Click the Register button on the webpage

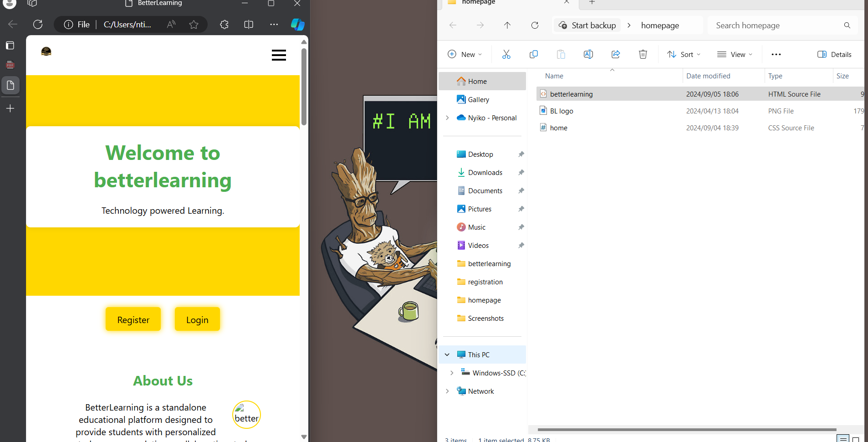click(x=133, y=319)
